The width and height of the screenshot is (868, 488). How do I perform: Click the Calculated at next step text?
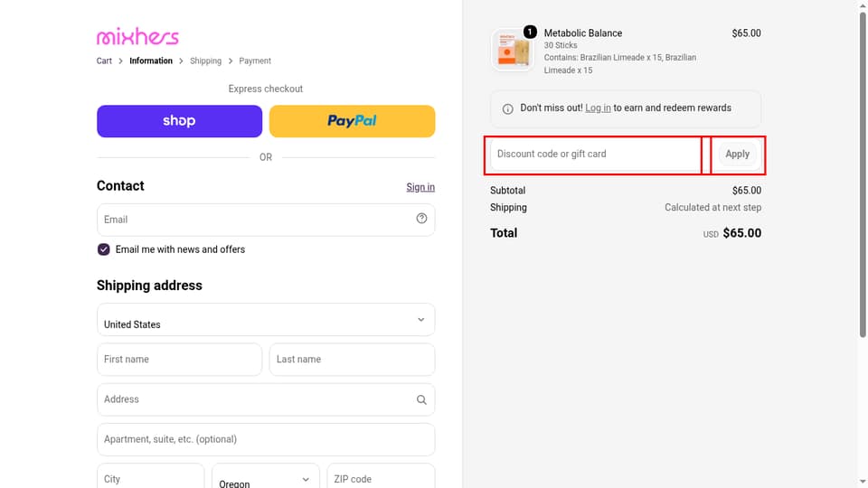point(713,208)
